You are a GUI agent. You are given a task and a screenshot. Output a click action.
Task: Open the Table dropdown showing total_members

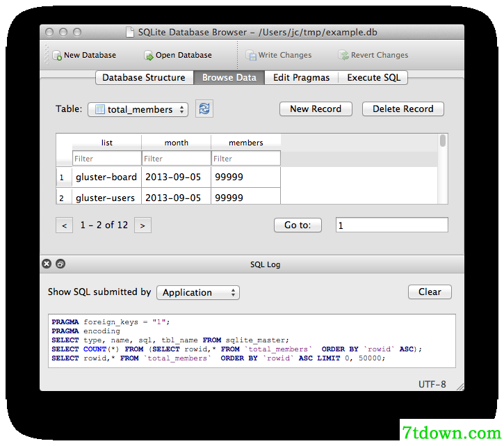(138, 109)
